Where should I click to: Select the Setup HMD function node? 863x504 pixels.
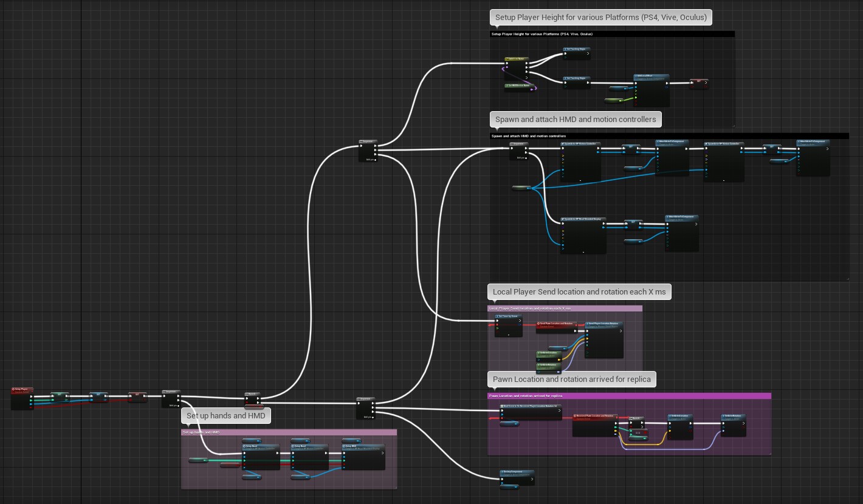click(363, 457)
